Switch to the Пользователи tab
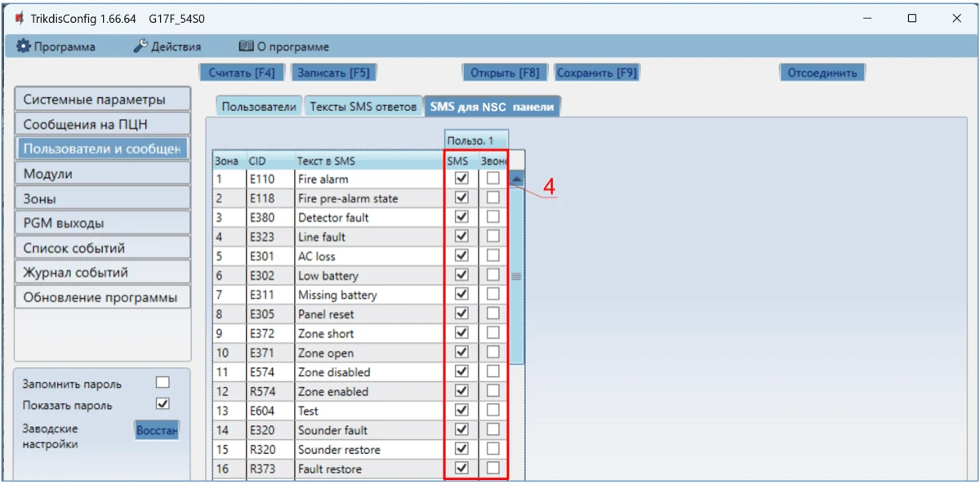Viewport: 980px width, 484px height. click(x=258, y=107)
